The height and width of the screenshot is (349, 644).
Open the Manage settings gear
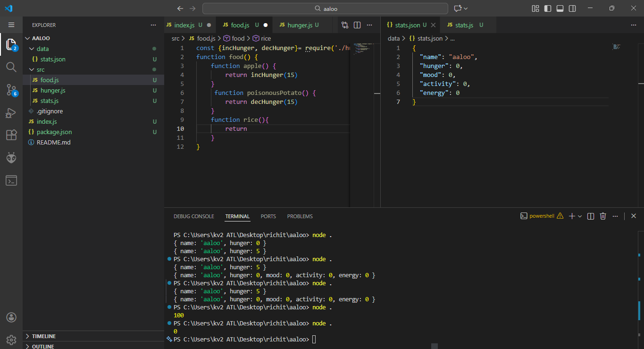click(11, 340)
